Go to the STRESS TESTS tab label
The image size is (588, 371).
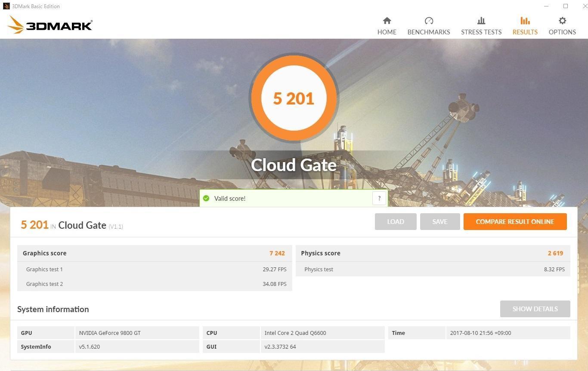tap(481, 32)
